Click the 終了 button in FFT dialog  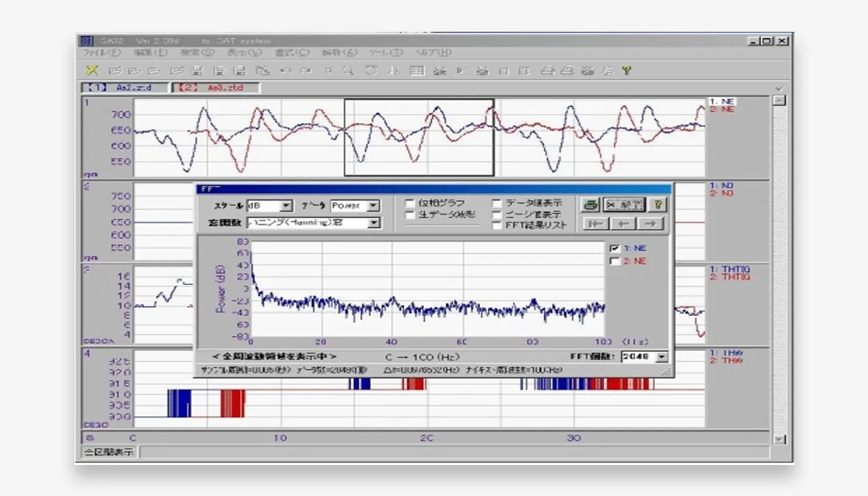pyautogui.click(x=624, y=205)
